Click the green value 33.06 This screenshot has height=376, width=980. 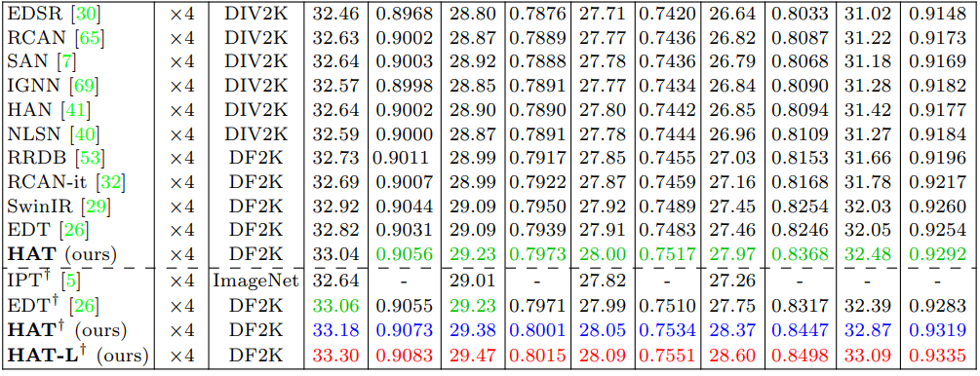(335, 307)
